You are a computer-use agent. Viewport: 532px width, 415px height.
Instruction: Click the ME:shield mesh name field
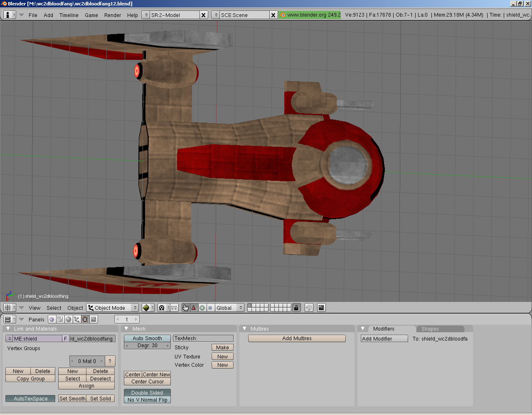click(x=37, y=339)
